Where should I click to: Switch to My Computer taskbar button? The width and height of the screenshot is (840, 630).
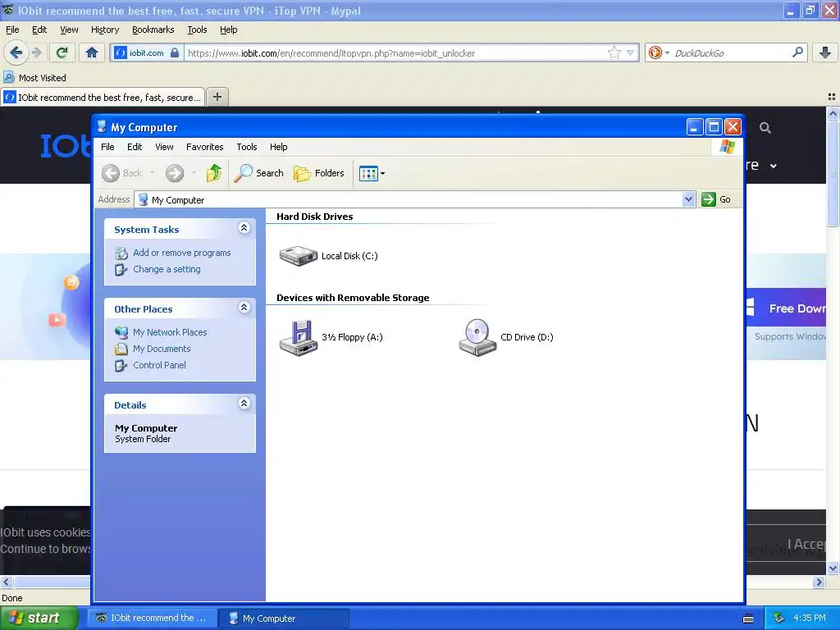click(x=285, y=618)
